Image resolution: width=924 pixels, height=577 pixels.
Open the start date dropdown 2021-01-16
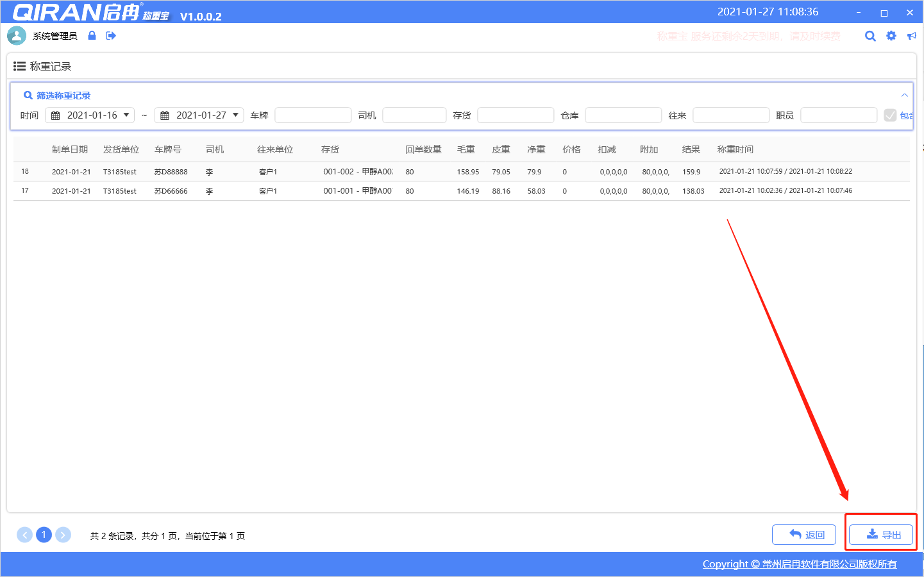(90, 115)
